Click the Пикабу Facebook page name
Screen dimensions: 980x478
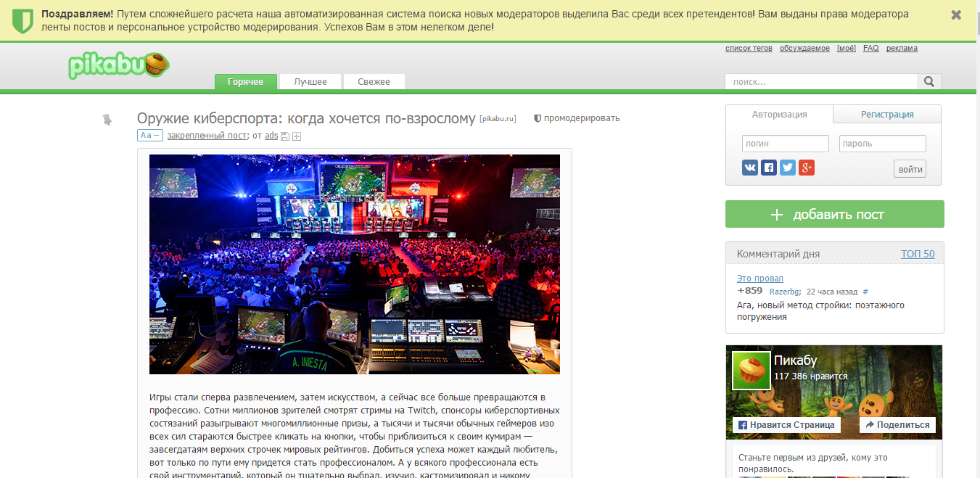796,360
